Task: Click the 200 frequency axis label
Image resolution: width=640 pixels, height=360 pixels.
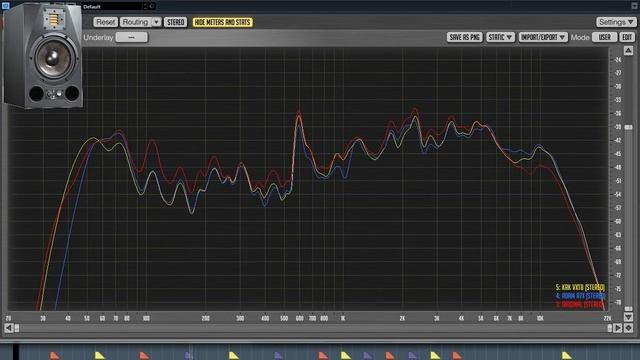Action: coord(205,318)
